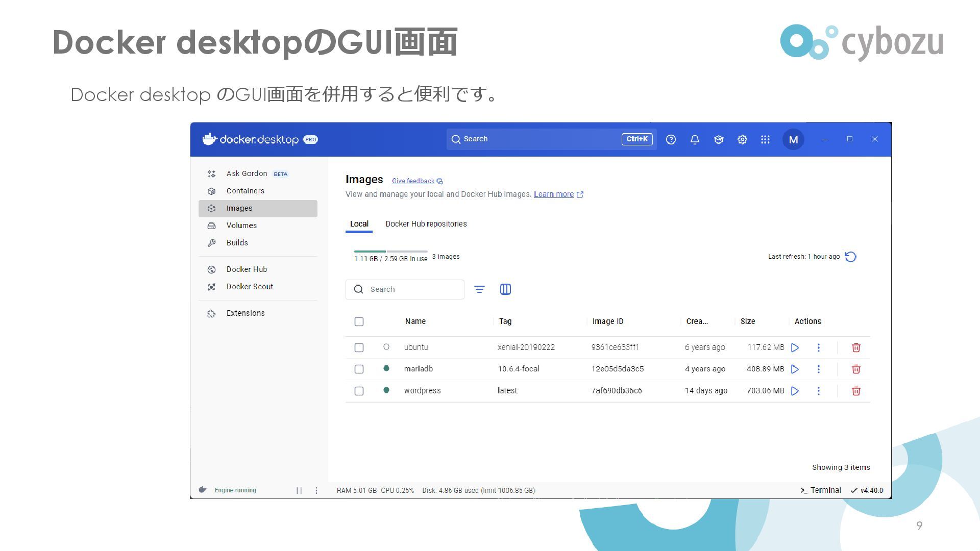Click the RAM 5.01 GB status entry
Viewport: 980px width, 551px height.
tap(357, 490)
